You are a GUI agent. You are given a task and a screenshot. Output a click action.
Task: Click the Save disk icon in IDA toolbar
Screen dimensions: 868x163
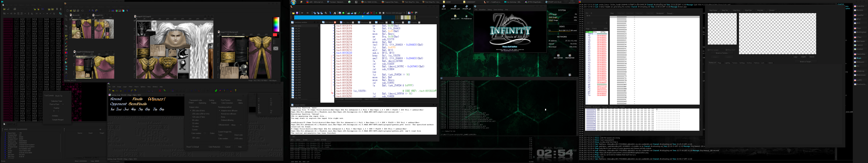pyautogui.click(x=297, y=13)
